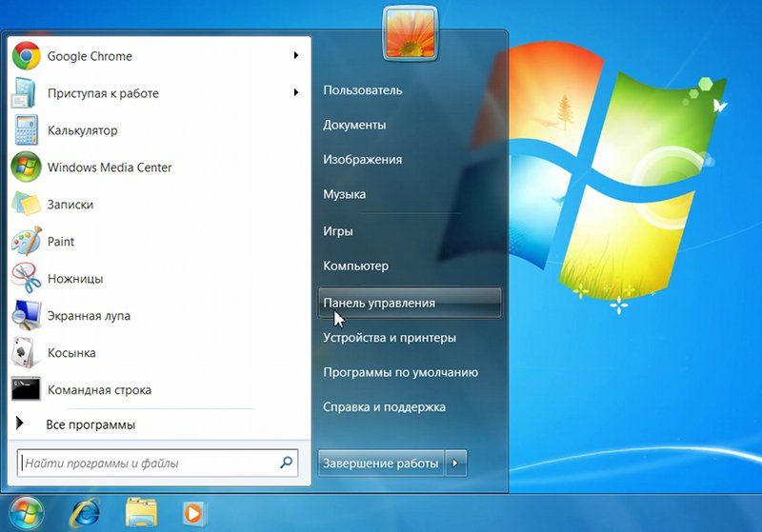Expand Google Chrome jump list arrow

295,55
